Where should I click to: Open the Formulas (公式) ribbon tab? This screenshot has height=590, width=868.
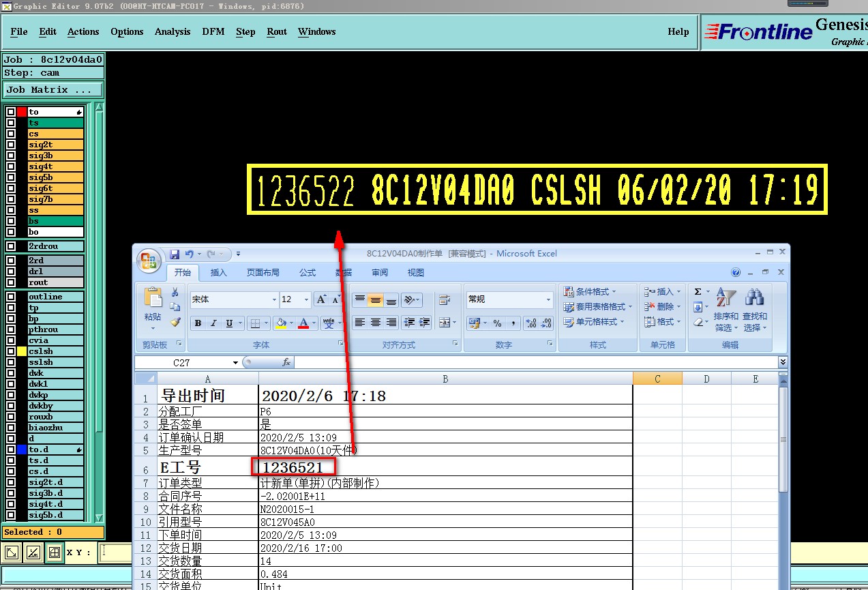click(x=308, y=273)
